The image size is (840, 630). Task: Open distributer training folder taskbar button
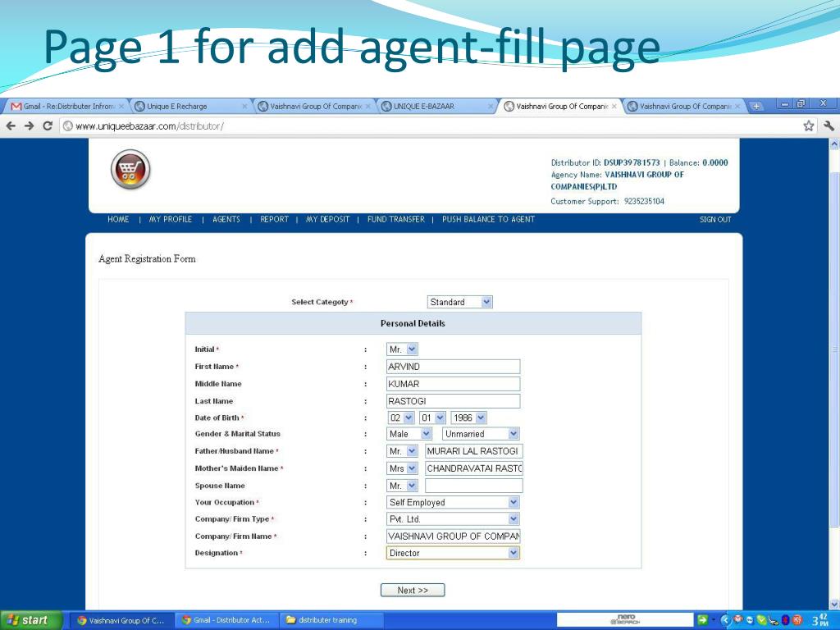(x=332, y=620)
